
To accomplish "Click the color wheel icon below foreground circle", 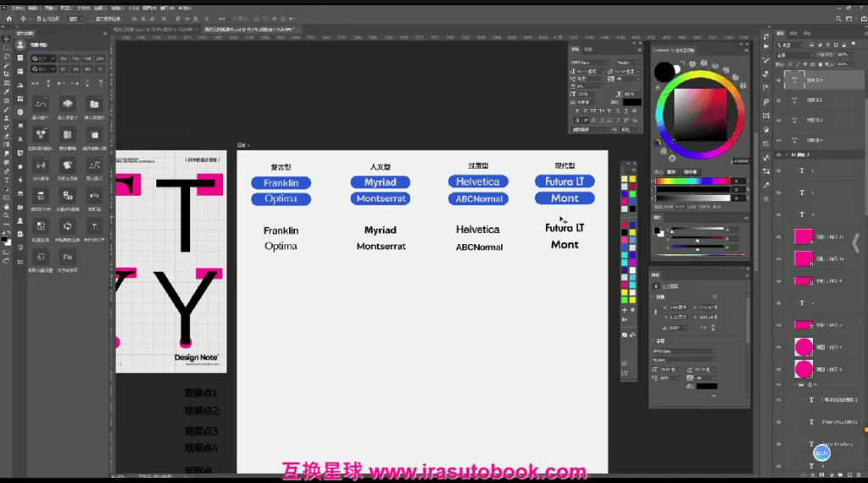I will click(x=657, y=142).
